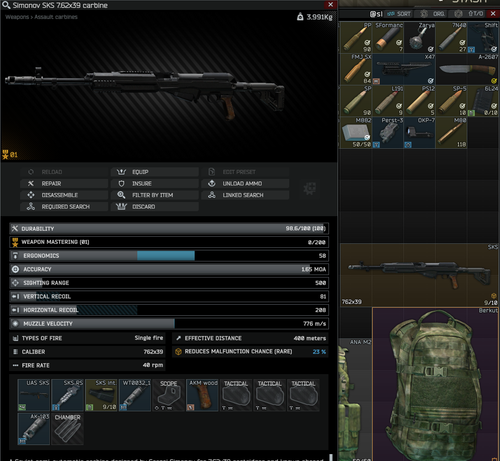
Task: Click the stash ORG. button
Action: (x=434, y=14)
